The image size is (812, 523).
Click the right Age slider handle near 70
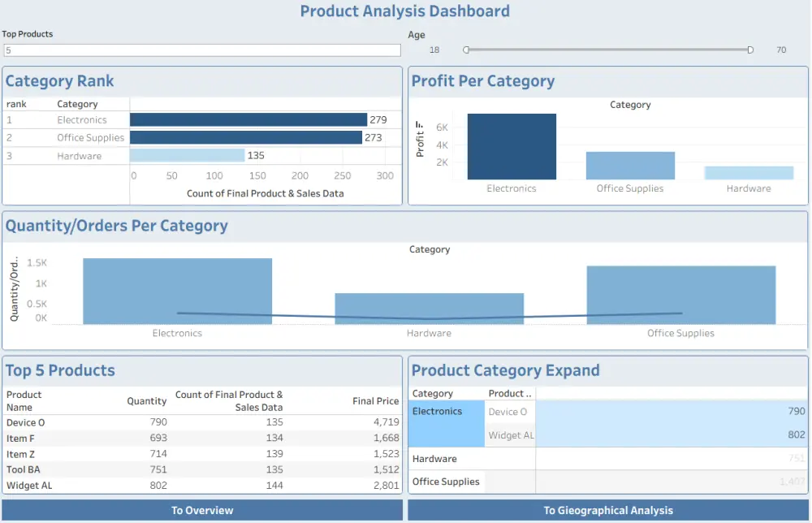pos(750,50)
